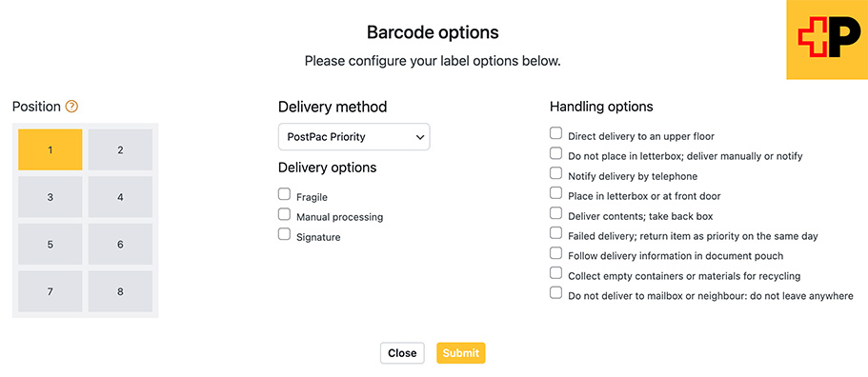This screenshot has height=377, width=868.
Task: Click the highlighted position 1 tile
Action: 50,149
